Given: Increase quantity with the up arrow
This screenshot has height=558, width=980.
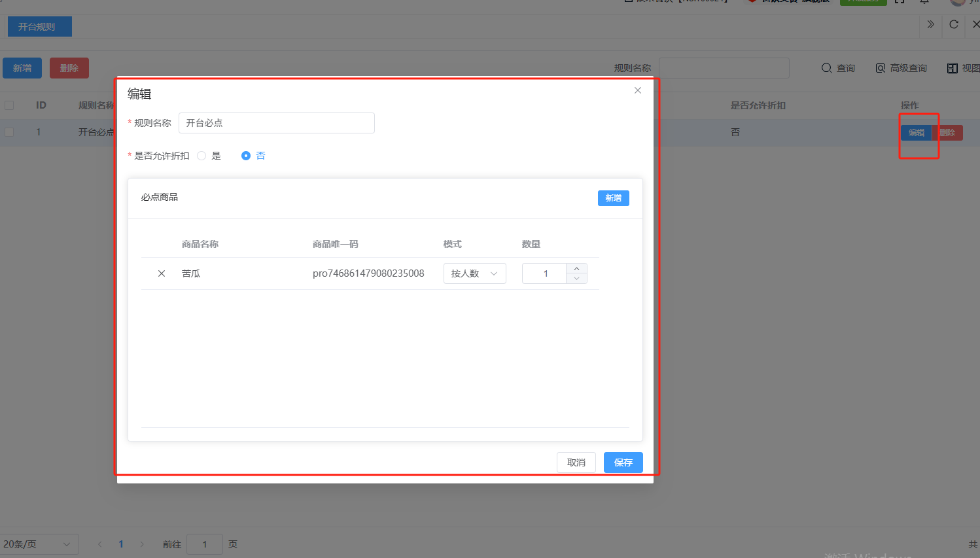Looking at the screenshot, I should 576,269.
